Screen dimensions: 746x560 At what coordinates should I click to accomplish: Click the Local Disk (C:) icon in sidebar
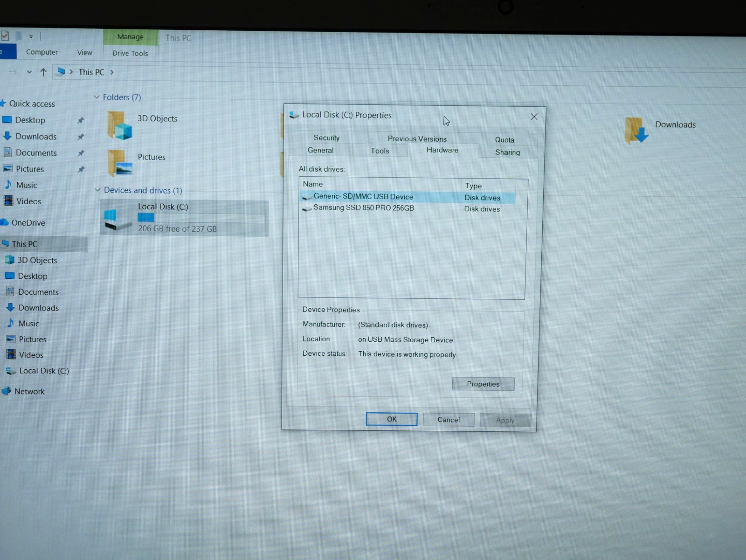pos(11,371)
